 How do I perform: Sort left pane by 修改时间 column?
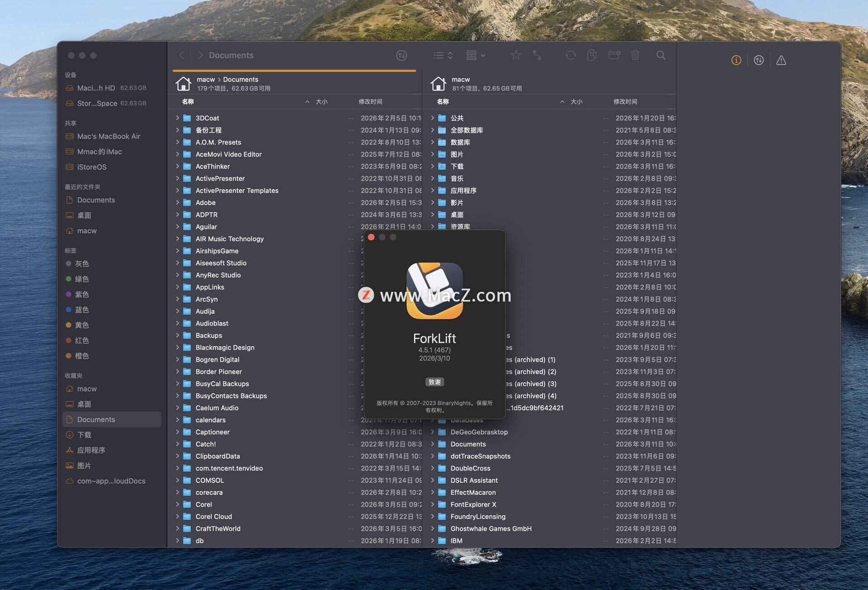pos(370,101)
